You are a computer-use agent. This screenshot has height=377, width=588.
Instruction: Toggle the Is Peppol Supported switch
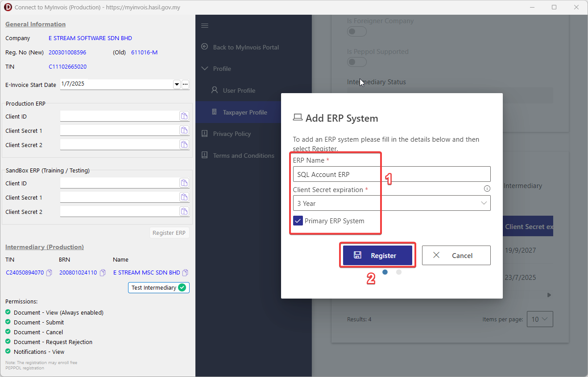click(357, 62)
